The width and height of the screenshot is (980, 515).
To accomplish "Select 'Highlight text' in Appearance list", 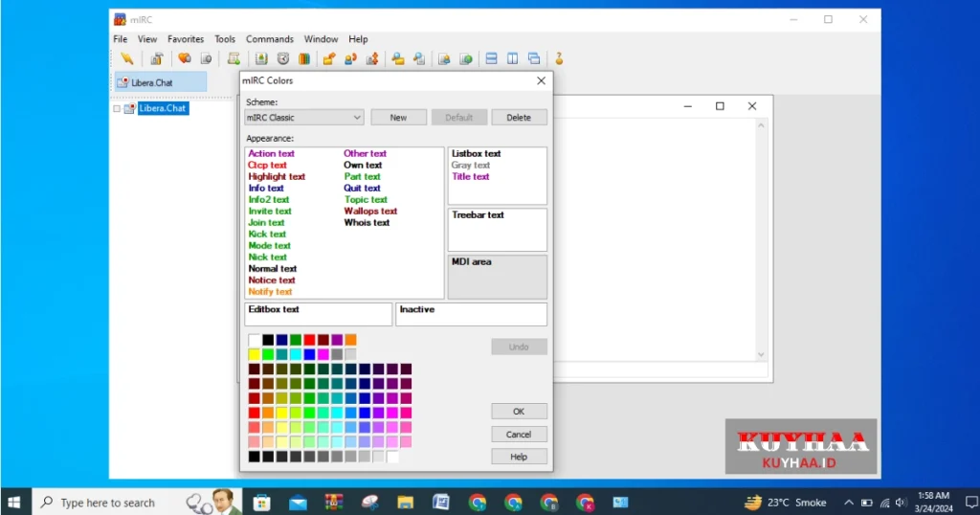I will click(277, 177).
